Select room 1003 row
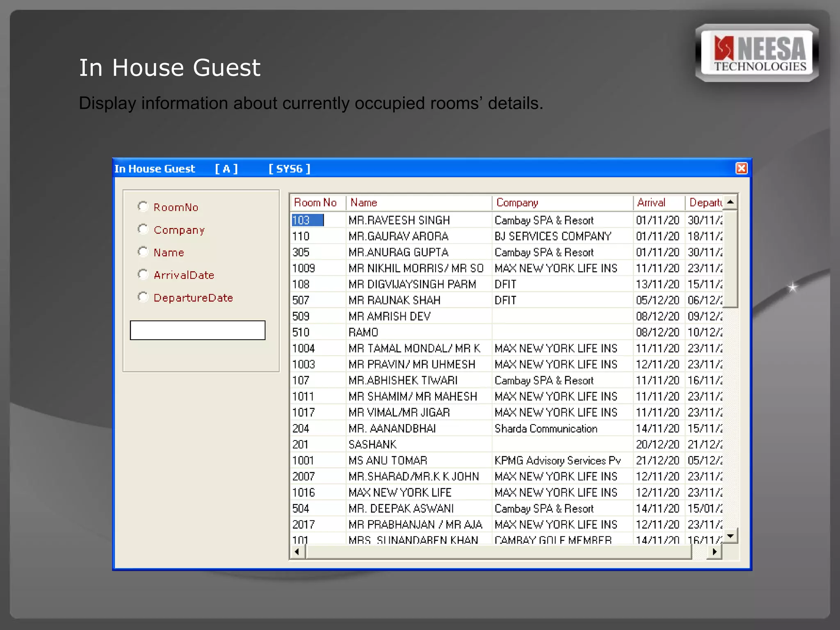This screenshot has height=630, width=840. click(x=507, y=364)
